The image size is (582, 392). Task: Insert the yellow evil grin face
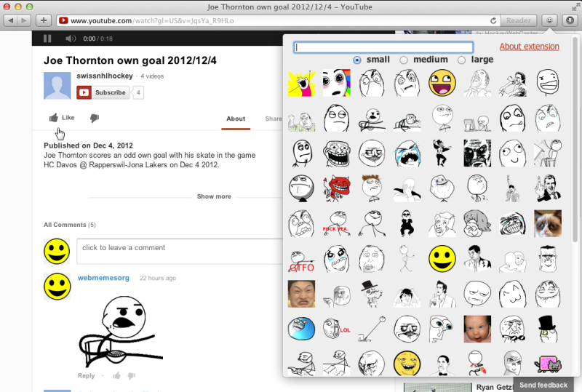coord(407,363)
